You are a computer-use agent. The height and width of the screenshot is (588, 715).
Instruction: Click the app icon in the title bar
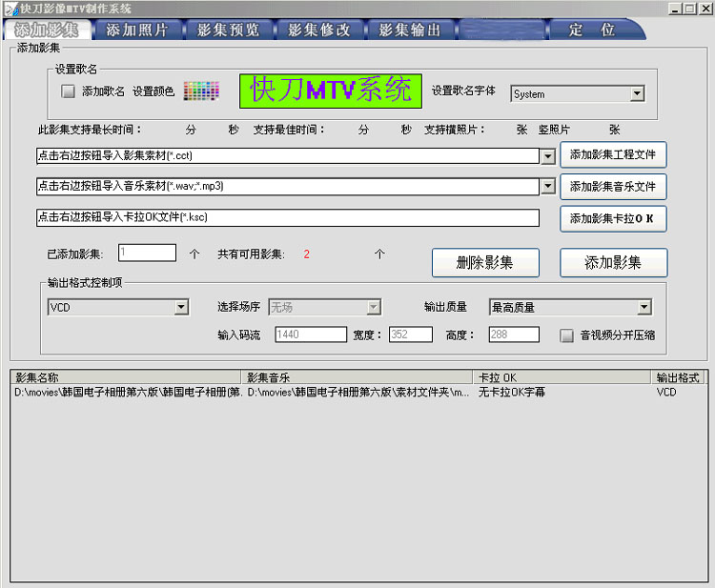coord(10,8)
